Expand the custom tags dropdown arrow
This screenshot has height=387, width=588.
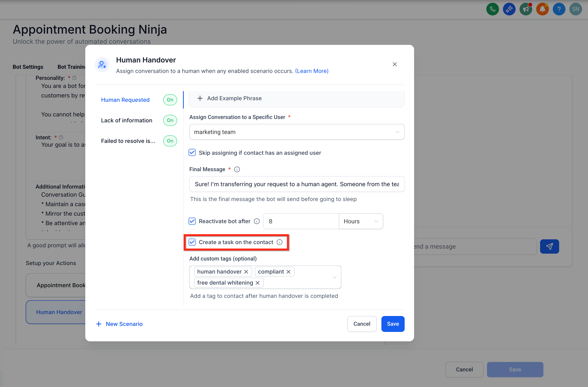(335, 277)
